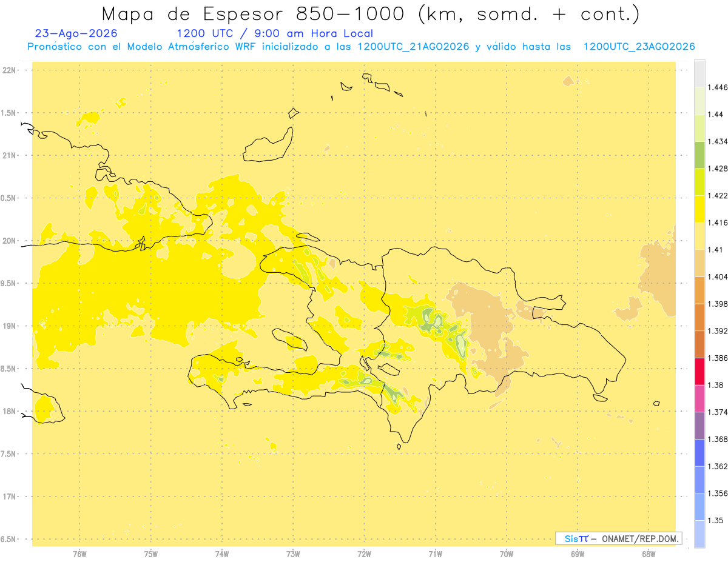Click the '1200 UTC / 9:00 am Hora Local' text
The height and width of the screenshot is (562, 728).
click(275, 34)
